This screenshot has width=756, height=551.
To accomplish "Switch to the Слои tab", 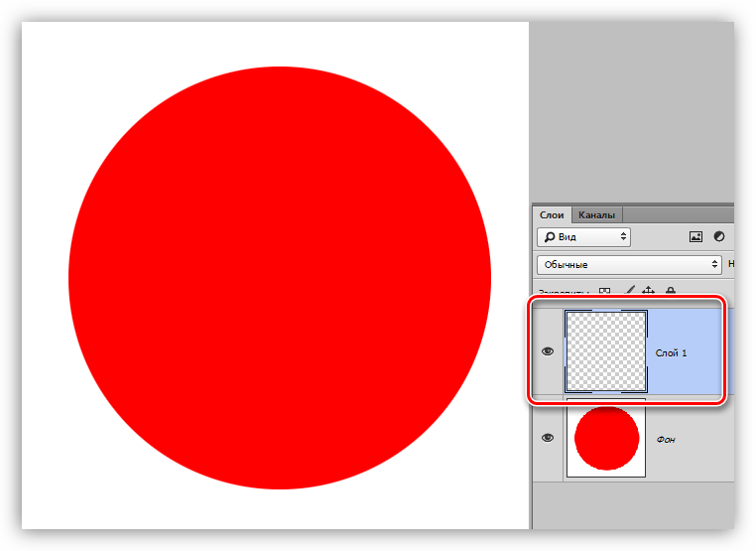I will tap(552, 215).
